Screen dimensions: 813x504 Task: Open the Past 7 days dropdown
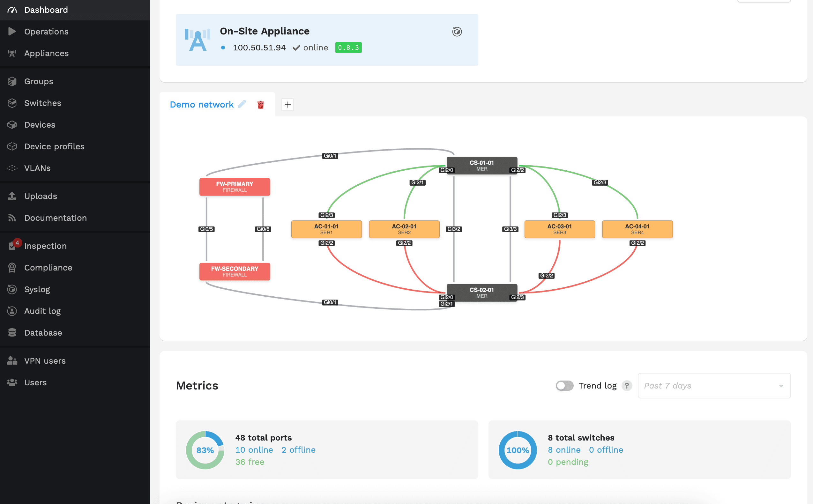714,386
